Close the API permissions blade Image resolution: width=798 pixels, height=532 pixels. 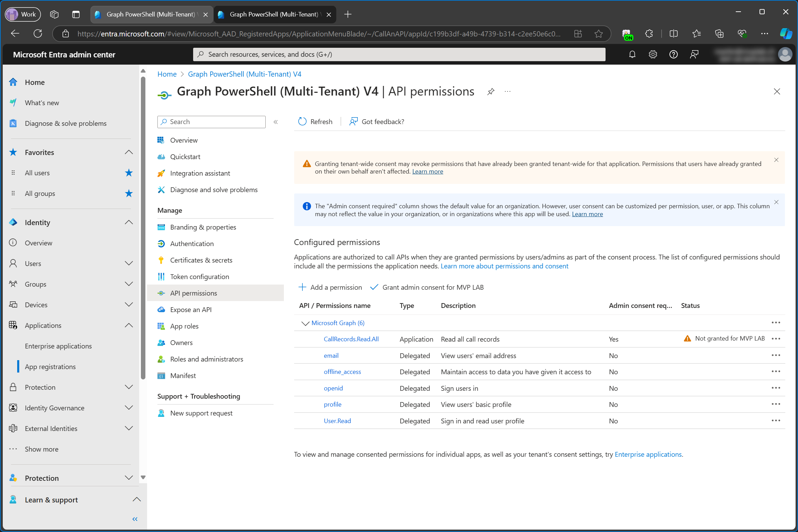point(777,91)
